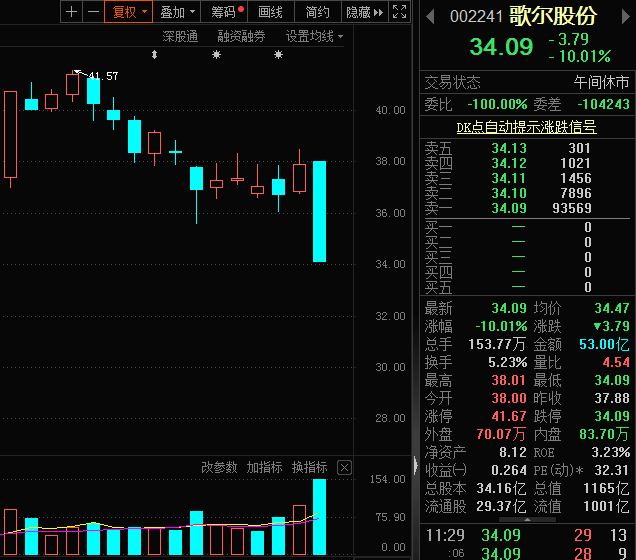Viewport: 636px width, 560px height.
Task: Click 改参数 for volume indicator
Action: [219, 468]
